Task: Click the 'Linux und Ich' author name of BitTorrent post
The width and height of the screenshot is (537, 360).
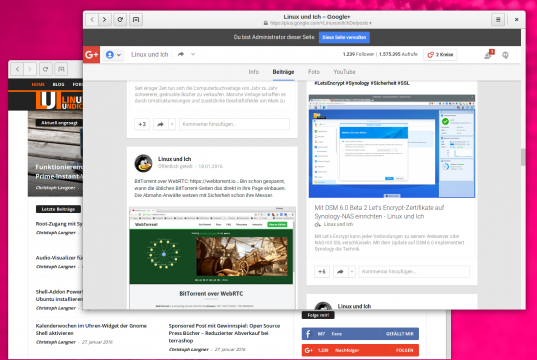Action: [x=174, y=159]
